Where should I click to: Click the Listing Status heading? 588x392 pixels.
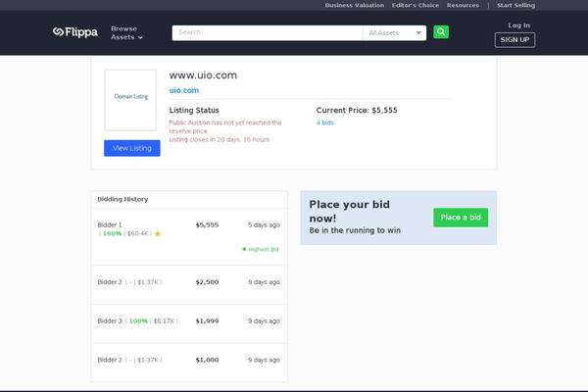[194, 111]
